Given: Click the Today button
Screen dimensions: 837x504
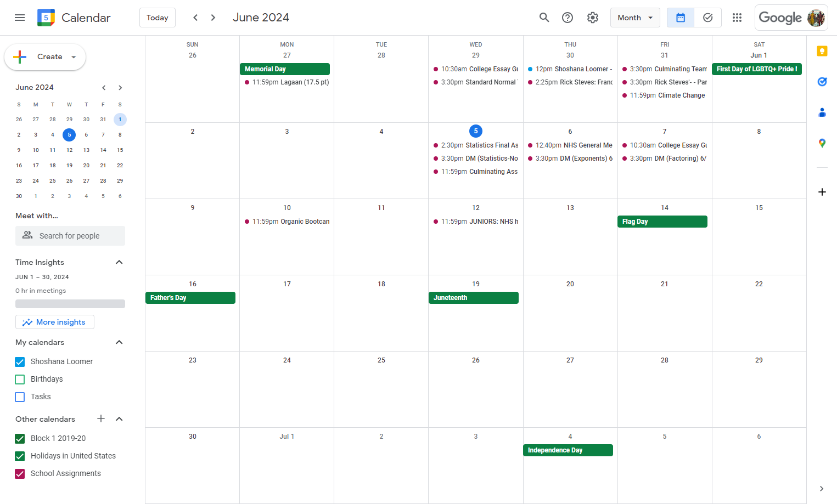Looking at the screenshot, I should click(x=158, y=18).
